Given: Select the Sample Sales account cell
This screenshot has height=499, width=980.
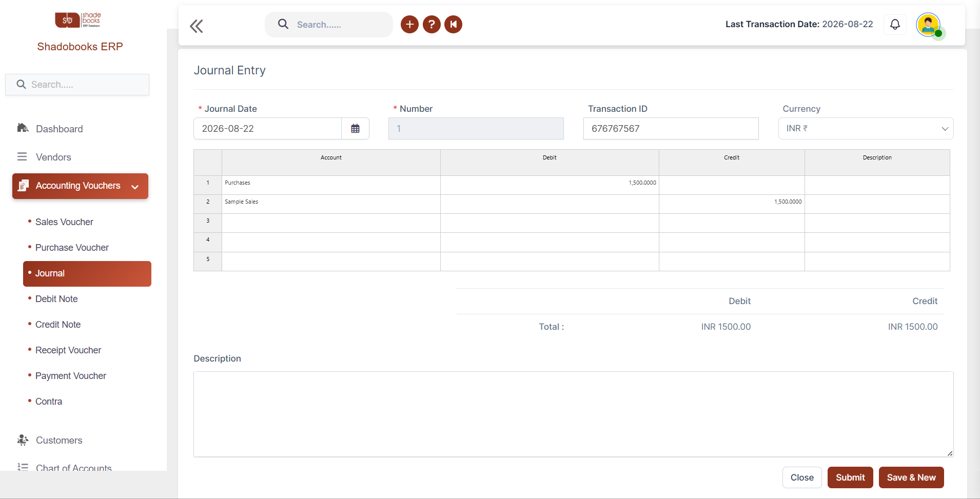Looking at the screenshot, I should click(331, 204).
